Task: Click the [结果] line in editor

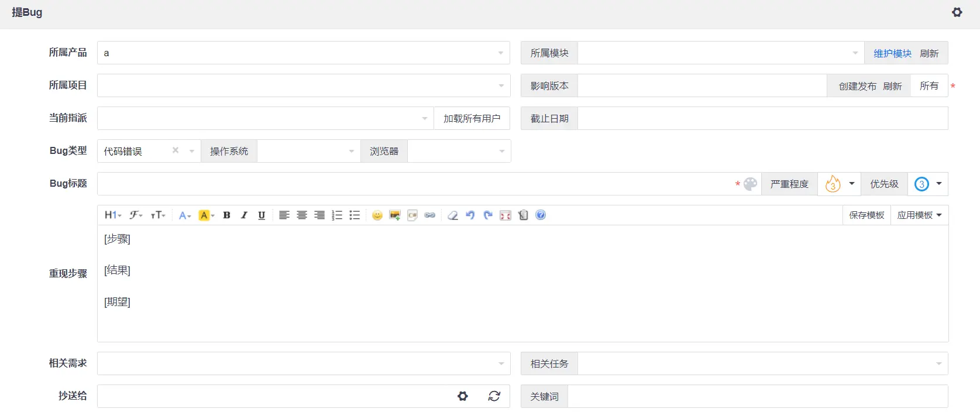Action: pyautogui.click(x=117, y=270)
